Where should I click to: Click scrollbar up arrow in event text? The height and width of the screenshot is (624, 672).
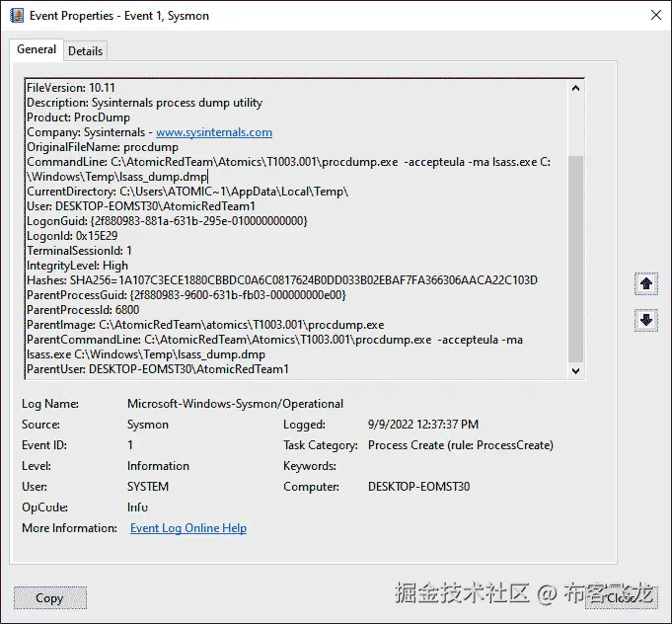click(x=575, y=88)
